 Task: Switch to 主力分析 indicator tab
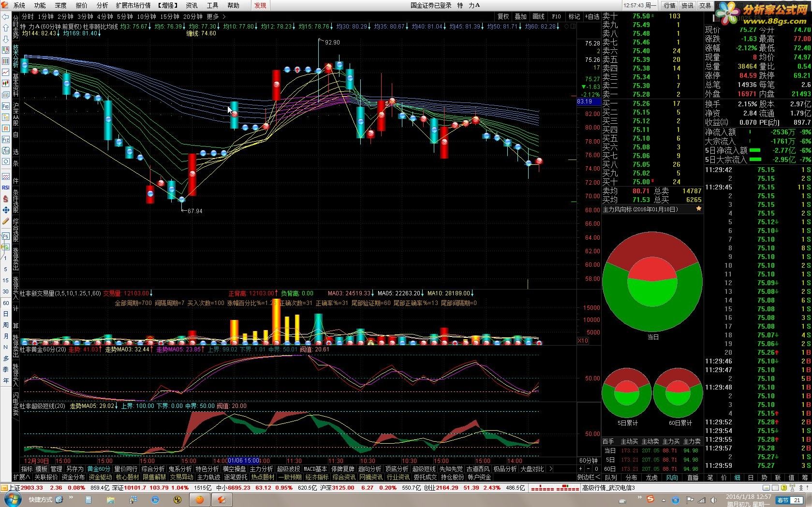tap(261, 469)
